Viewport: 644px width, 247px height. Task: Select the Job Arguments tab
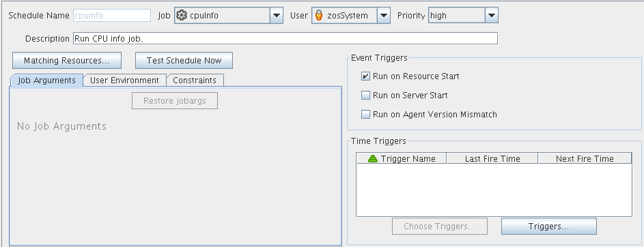[x=46, y=80]
